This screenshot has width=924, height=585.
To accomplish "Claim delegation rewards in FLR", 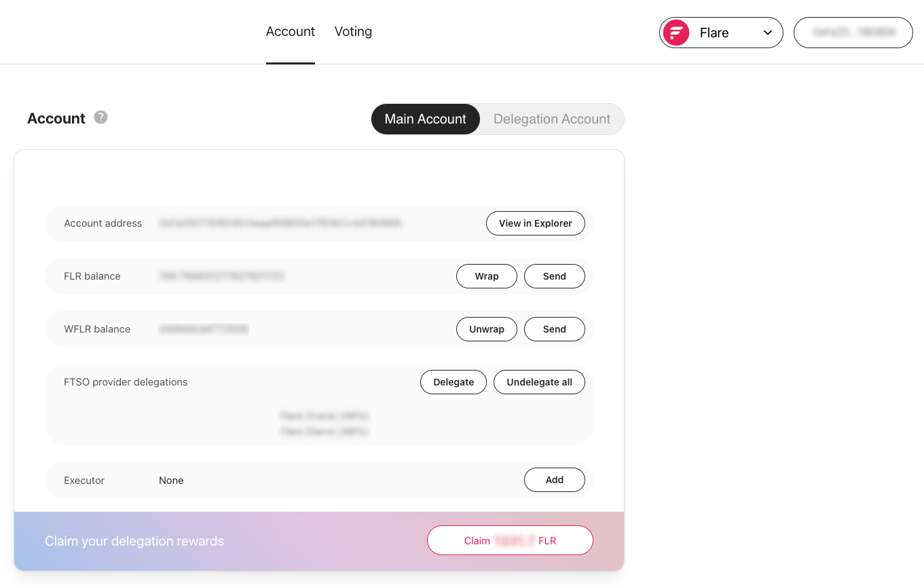I will (510, 541).
